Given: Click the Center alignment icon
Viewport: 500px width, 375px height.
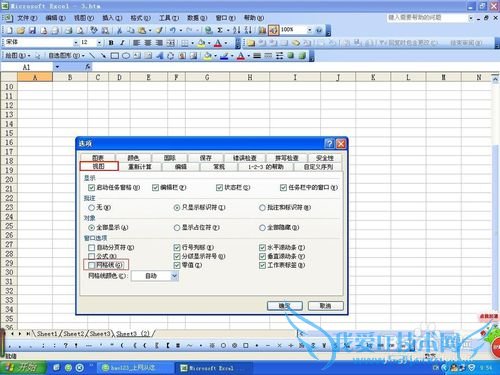Looking at the screenshot, I should click(148, 43).
